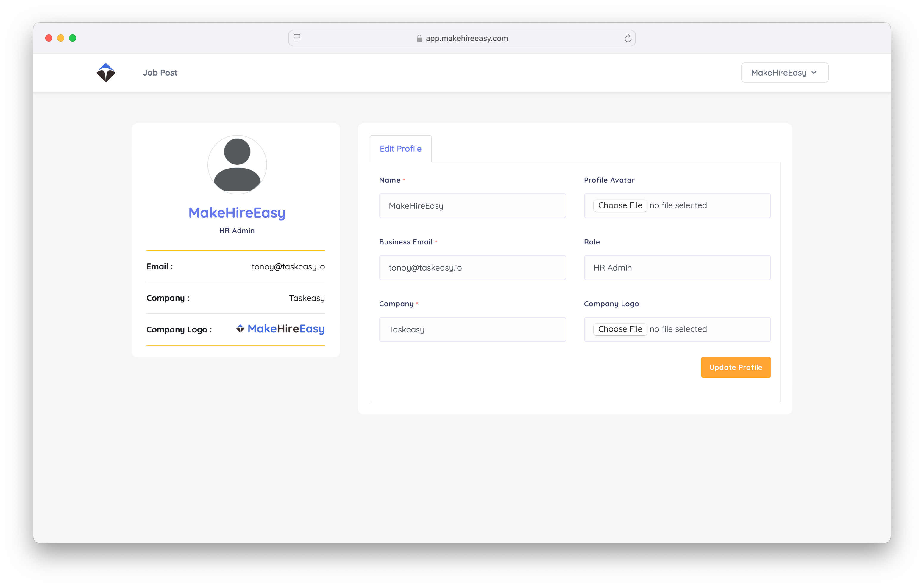The height and width of the screenshot is (587, 924).
Task: Click the browser address bar URL
Action: [x=466, y=38]
